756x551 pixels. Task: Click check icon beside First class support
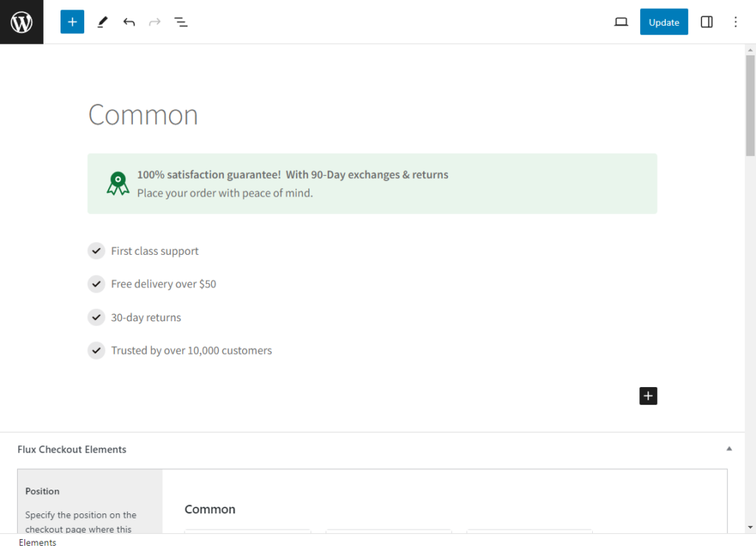(96, 251)
